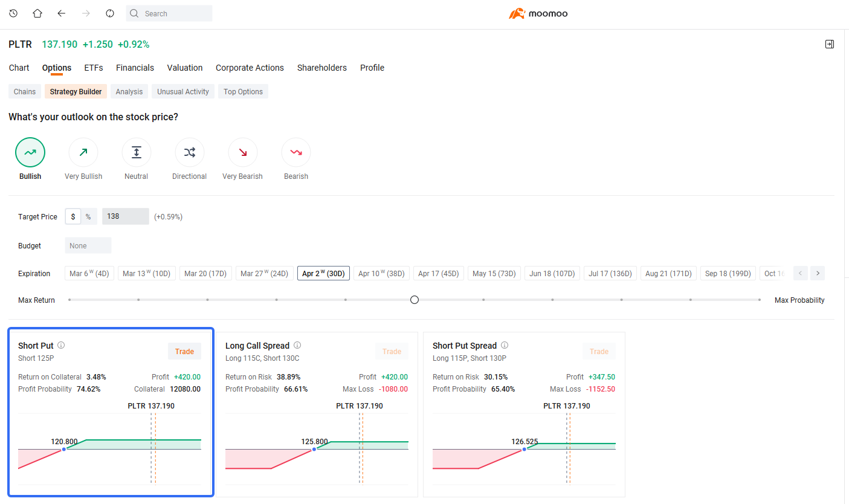Select the Directional outlook icon

(x=190, y=153)
